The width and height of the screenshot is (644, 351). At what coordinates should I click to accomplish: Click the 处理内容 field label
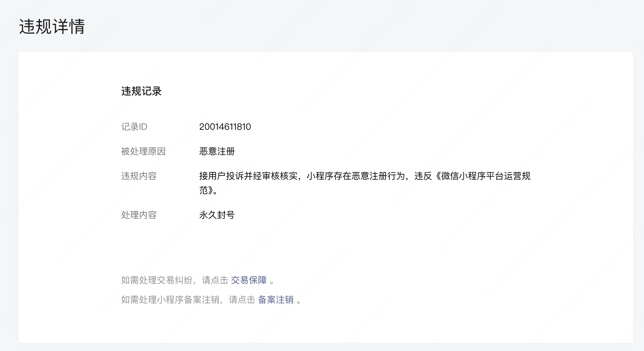tap(139, 215)
